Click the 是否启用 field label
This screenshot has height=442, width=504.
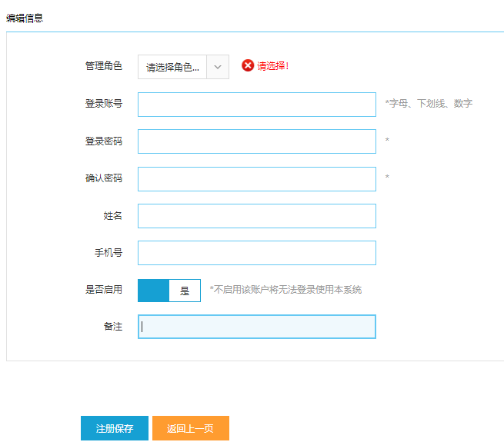(x=104, y=290)
